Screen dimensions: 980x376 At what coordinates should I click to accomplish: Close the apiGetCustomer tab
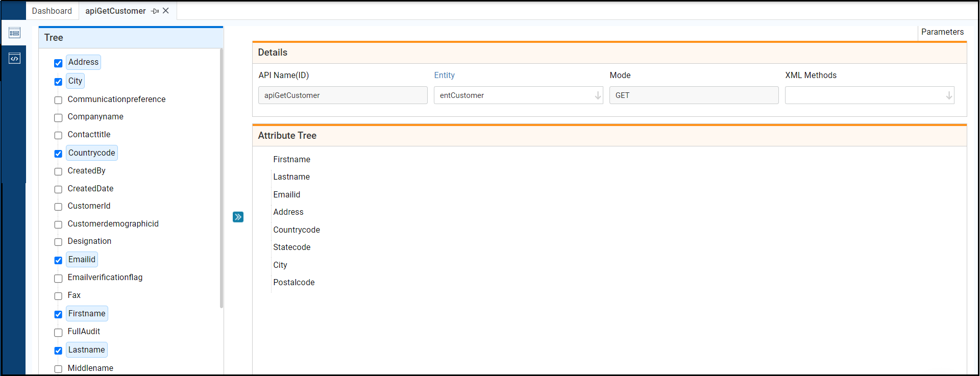tap(166, 11)
